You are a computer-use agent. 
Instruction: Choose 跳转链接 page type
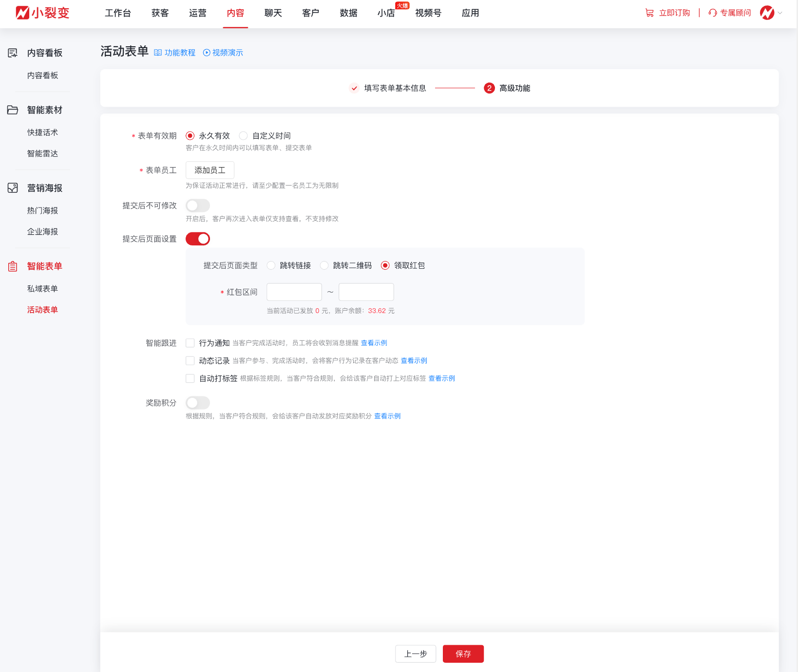tap(271, 265)
